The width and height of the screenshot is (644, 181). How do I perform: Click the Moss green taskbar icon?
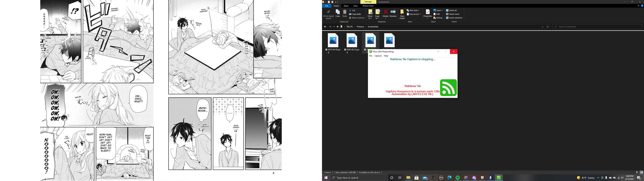pos(499,178)
